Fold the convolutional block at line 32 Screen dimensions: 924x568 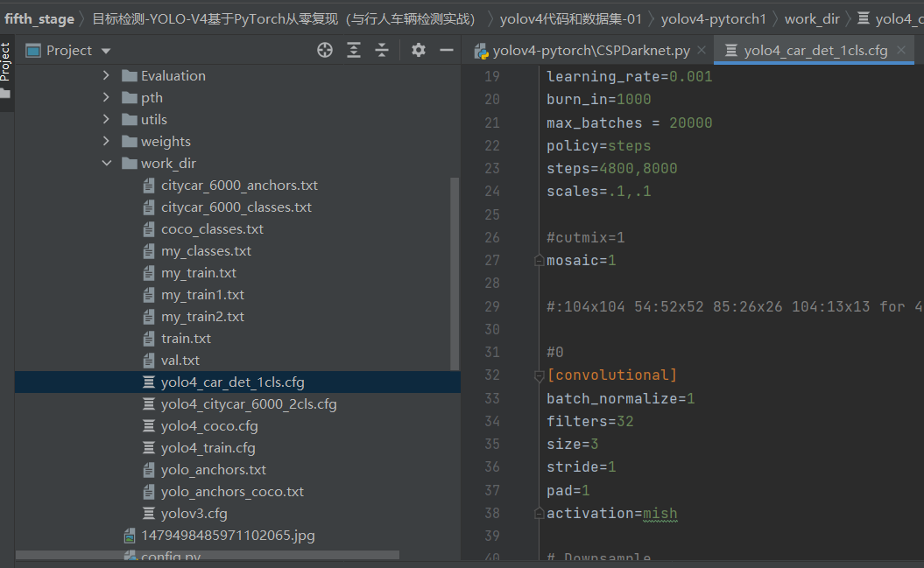click(540, 375)
